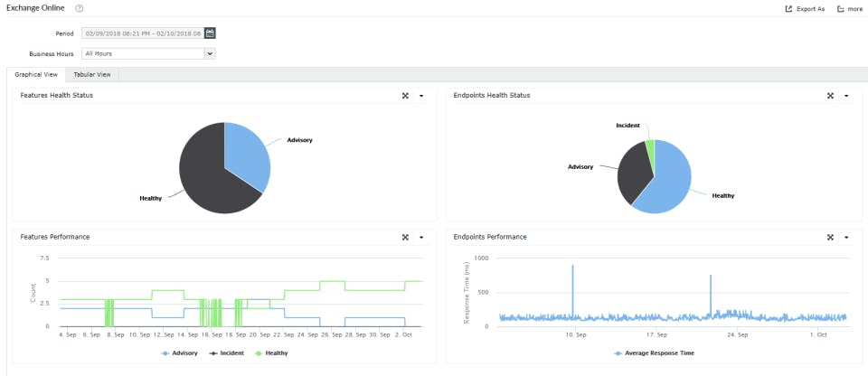The width and height of the screenshot is (868, 376).
Task: Click the Healthy label on Features pie
Action: [x=151, y=198]
